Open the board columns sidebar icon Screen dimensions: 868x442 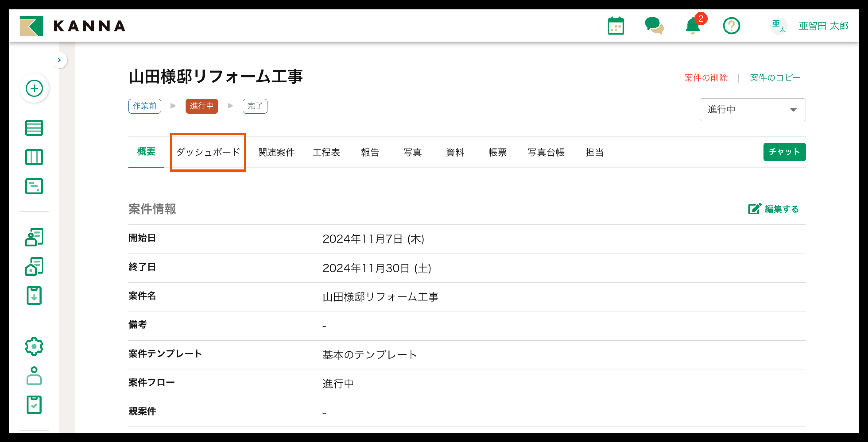point(34,157)
